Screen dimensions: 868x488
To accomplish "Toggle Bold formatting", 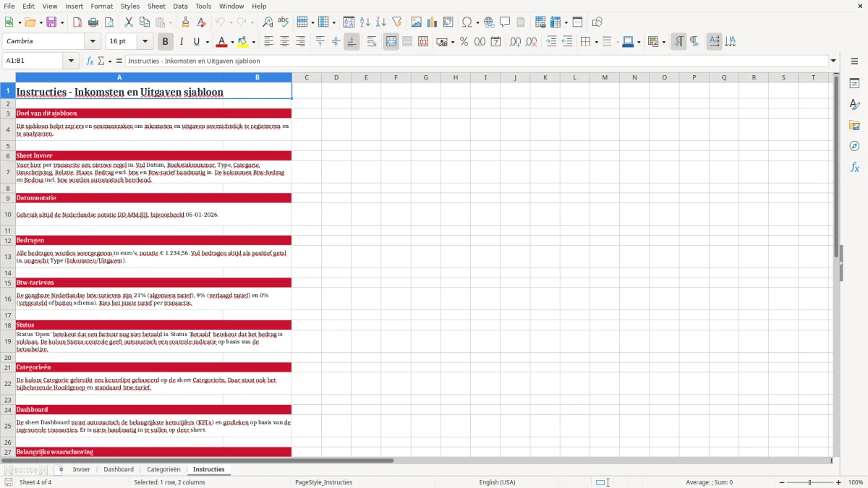I will pos(166,42).
